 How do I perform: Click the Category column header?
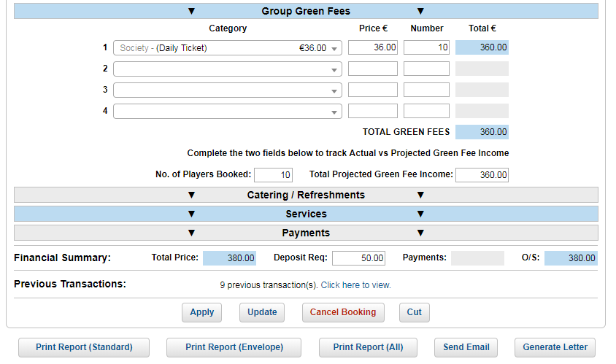[228, 28]
